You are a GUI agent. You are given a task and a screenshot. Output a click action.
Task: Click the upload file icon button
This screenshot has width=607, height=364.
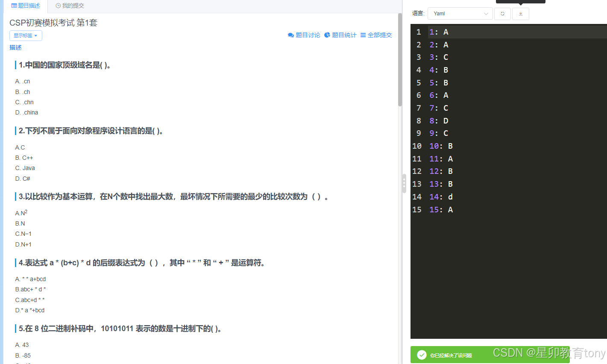[x=521, y=14]
